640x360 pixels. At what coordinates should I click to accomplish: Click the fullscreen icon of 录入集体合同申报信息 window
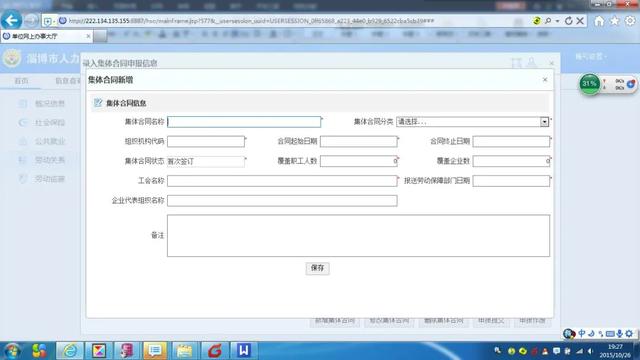[516, 63]
